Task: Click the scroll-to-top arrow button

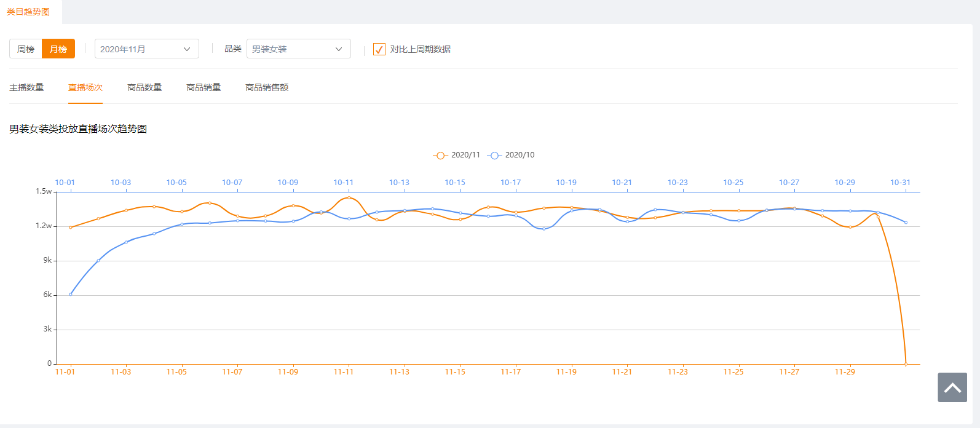Action: (952, 387)
